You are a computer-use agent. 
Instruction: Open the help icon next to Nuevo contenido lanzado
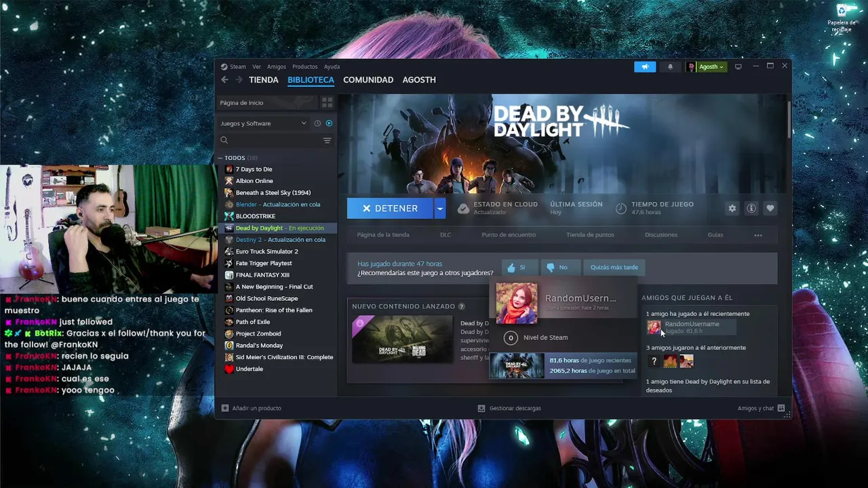click(462, 306)
